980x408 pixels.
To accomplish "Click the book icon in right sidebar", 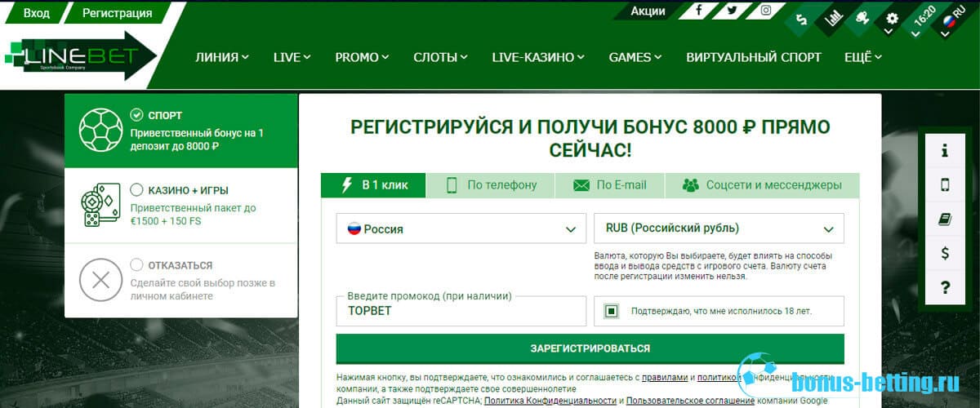I will [x=945, y=219].
